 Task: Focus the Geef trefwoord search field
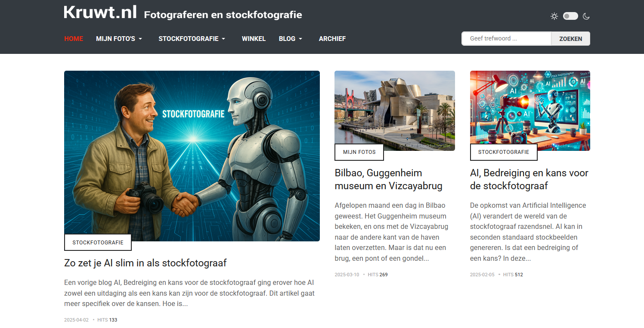tap(506, 39)
